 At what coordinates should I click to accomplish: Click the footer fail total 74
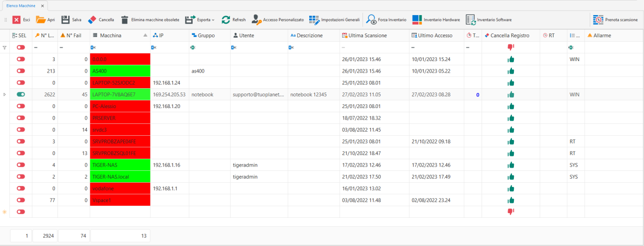(74, 236)
